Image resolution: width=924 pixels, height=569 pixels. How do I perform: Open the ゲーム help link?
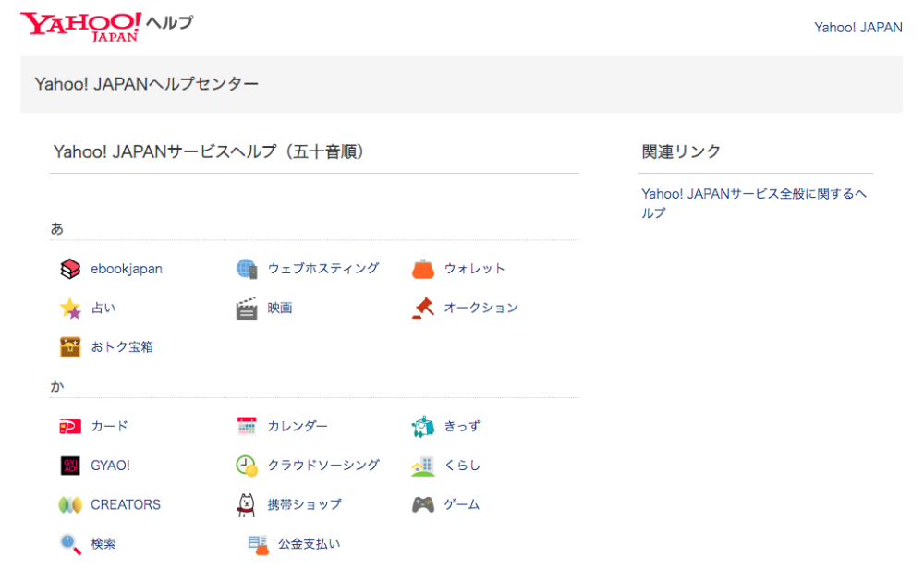click(461, 504)
